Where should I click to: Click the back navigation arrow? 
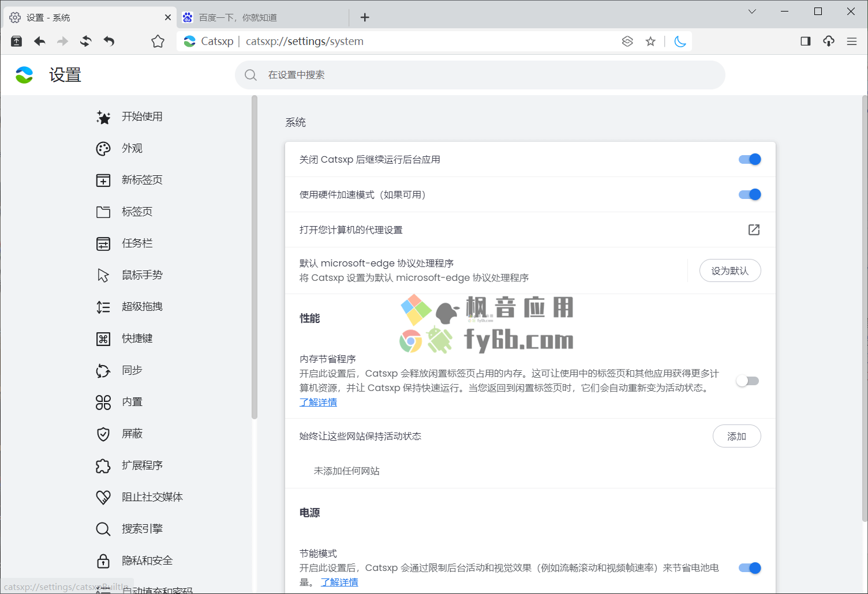(x=39, y=41)
